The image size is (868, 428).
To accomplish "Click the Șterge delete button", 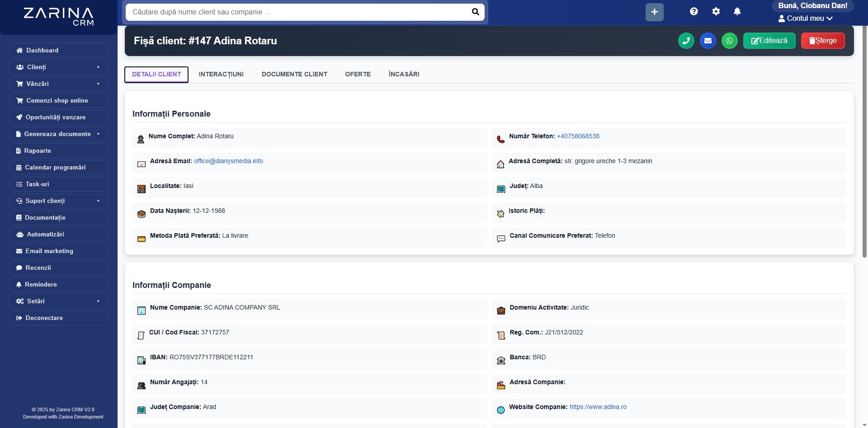I will point(823,40).
